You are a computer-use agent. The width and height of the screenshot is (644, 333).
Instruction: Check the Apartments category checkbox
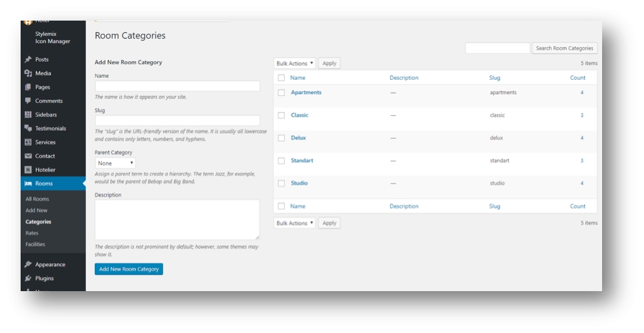281,93
